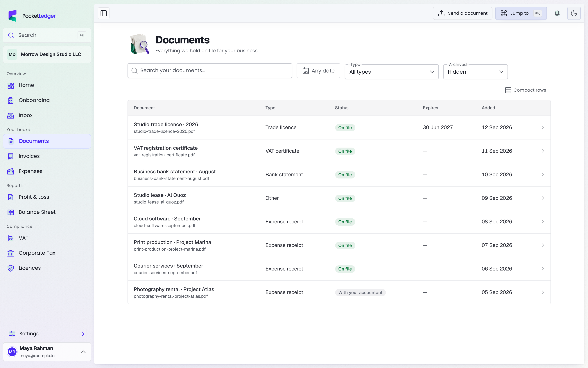This screenshot has width=588, height=368.
Task: Open the Invoices icon in sidebar
Action: point(11,156)
